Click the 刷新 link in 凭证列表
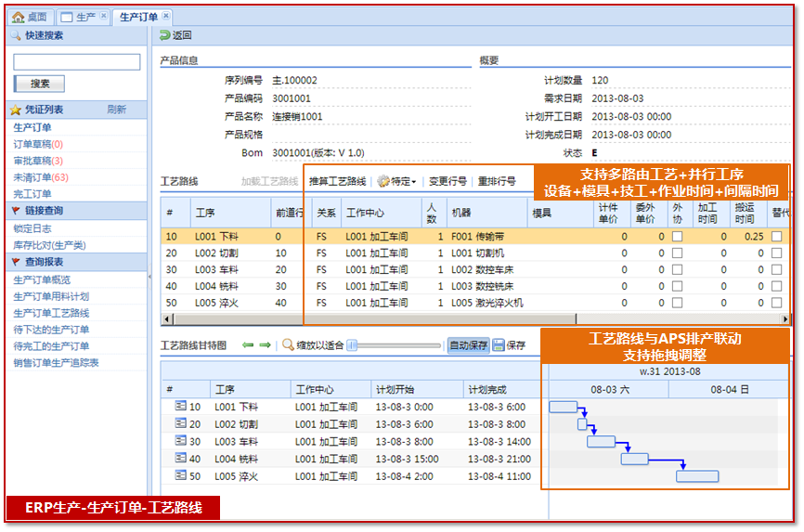Viewport: 804px width, 532px height. pyautogui.click(x=116, y=110)
